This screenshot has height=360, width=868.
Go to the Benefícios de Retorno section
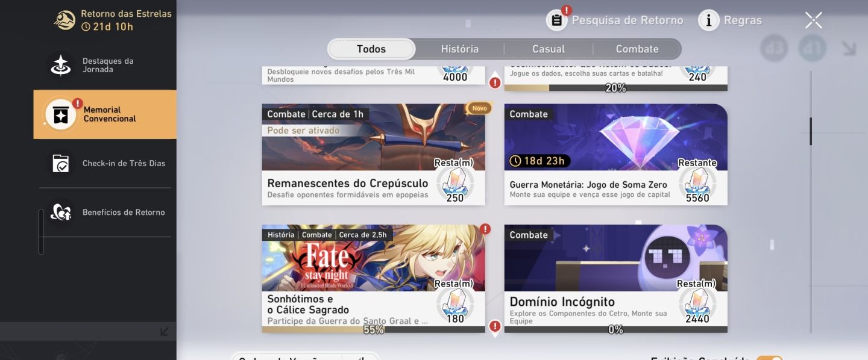coord(105,212)
